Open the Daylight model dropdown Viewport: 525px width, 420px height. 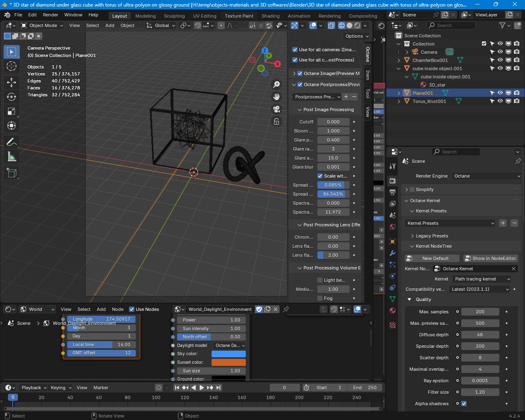pyautogui.click(x=230, y=345)
